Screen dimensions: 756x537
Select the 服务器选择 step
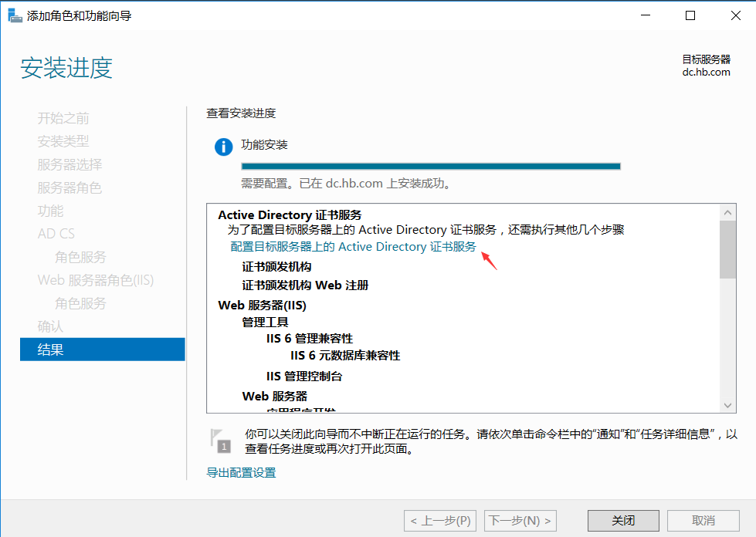69,164
